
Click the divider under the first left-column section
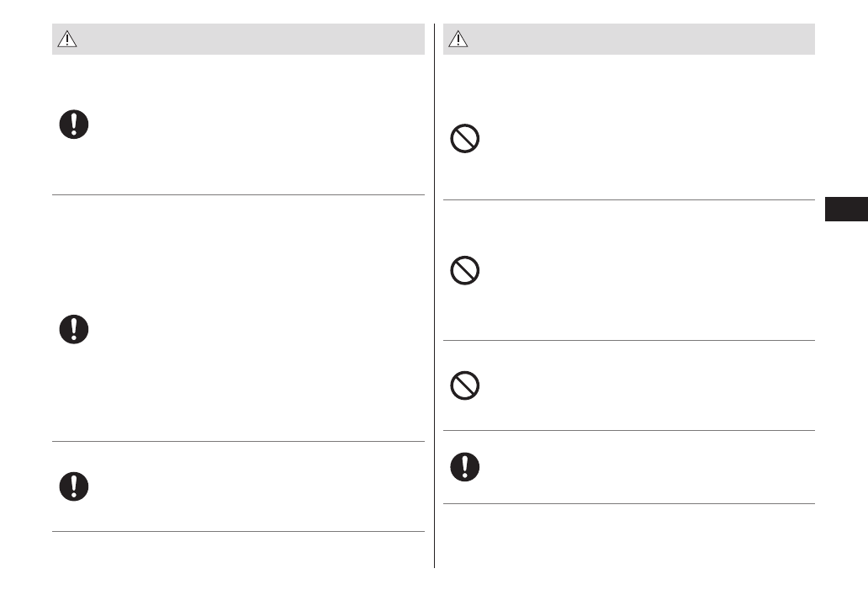pyautogui.click(x=238, y=195)
